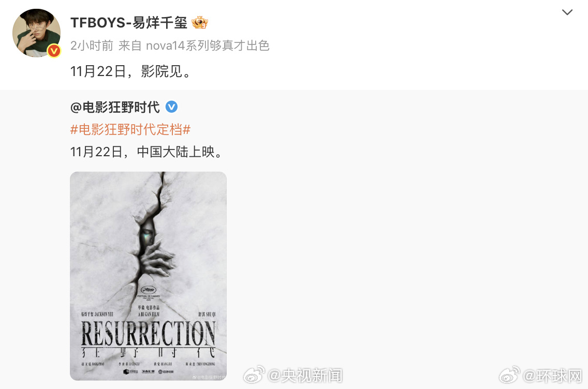This screenshot has height=389, width=588.
Task: Click the @央视新闻 watermark text
Action: click(x=305, y=376)
